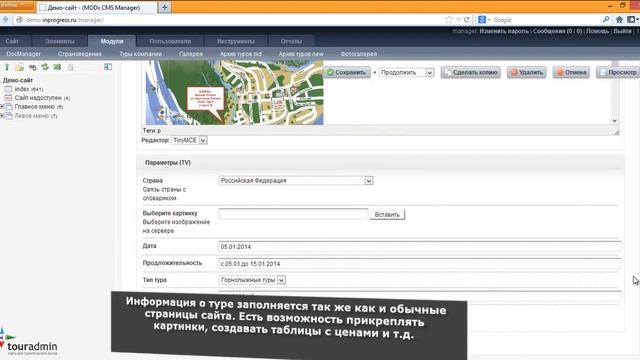Open the Сообщения (0 / 0) link
The image size is (640, 360).
557,31
